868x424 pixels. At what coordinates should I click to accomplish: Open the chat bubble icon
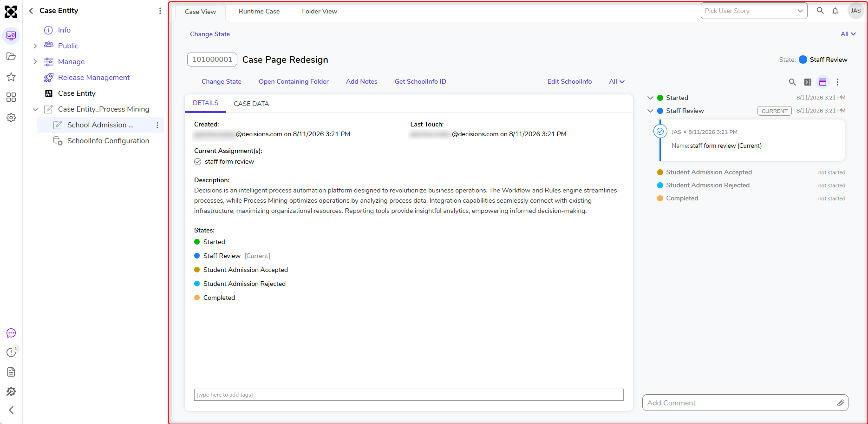[11, 333]
